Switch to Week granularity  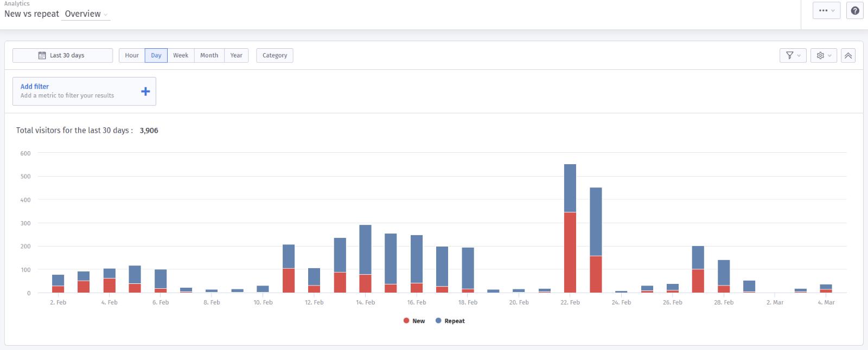click(181, 55)
